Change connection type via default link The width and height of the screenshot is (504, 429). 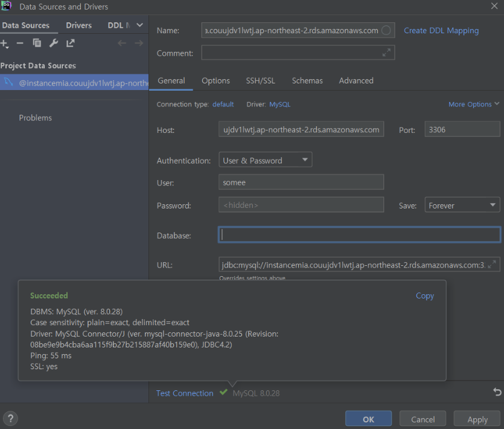223,105
